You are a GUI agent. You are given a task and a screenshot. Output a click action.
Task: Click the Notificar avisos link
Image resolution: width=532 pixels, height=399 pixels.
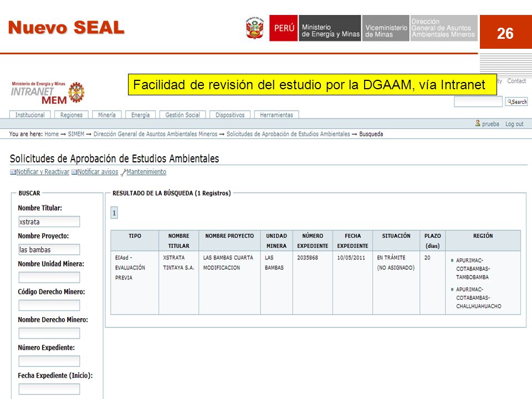point(98,172)
